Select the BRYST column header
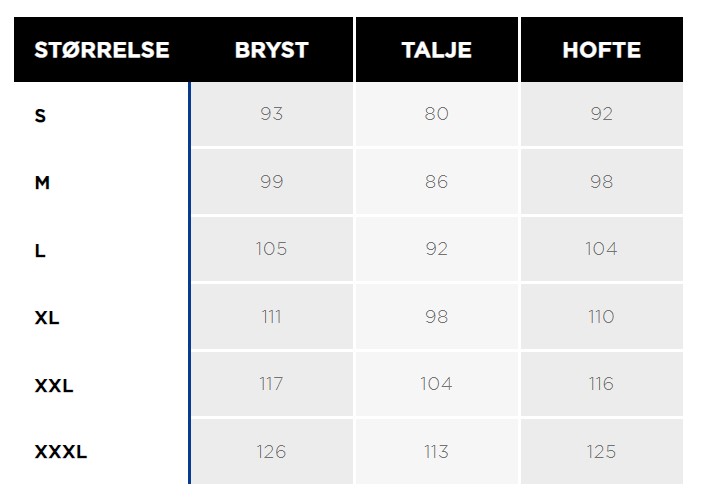Image resolution: width=704 pixels, height=499 pixels. point(272,50)
